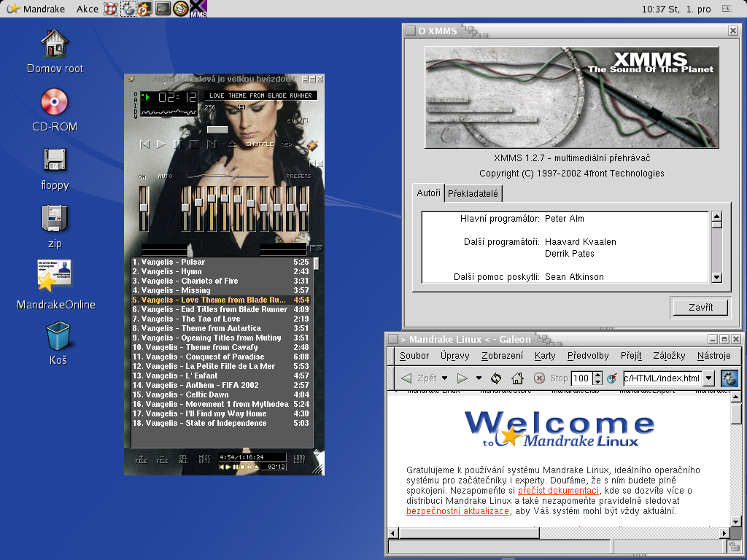Toggle the XMMS EQ window button
Screen dimensions: 747x560
(290, 121)
